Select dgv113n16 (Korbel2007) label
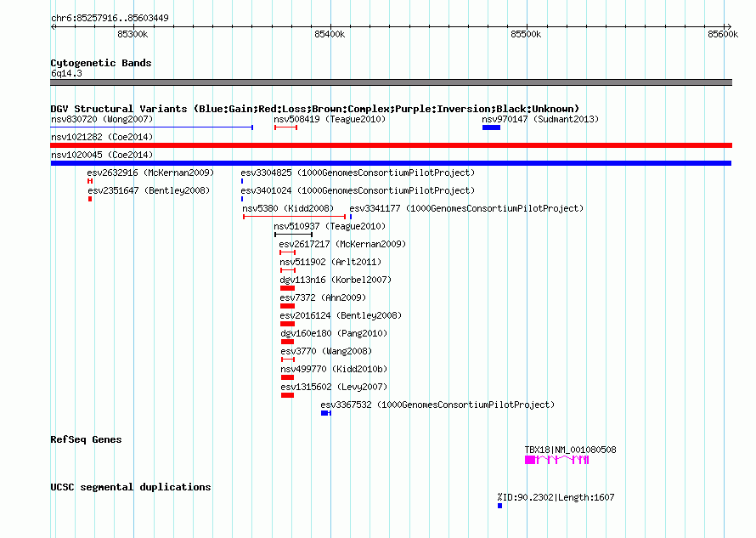Image resolution: width=756 pixels, height=538 pixels. (x=336, y=280)
